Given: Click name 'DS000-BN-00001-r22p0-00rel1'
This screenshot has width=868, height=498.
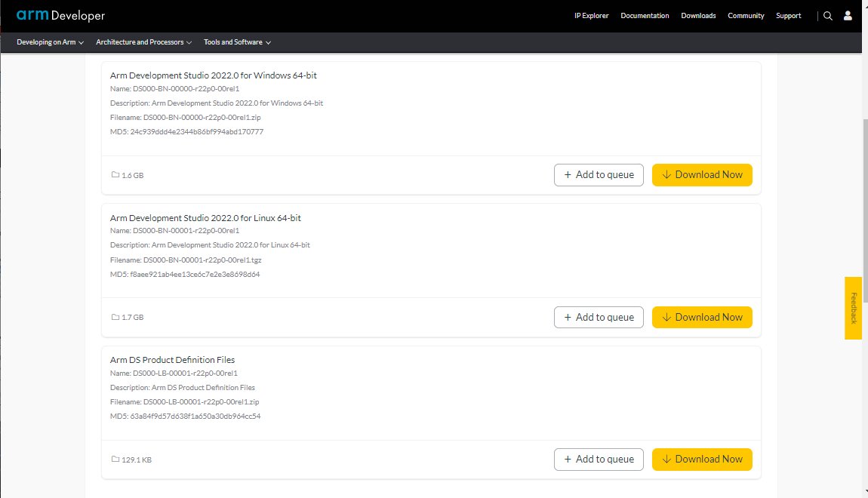Looking at the screenshot, I should point(186,231).
